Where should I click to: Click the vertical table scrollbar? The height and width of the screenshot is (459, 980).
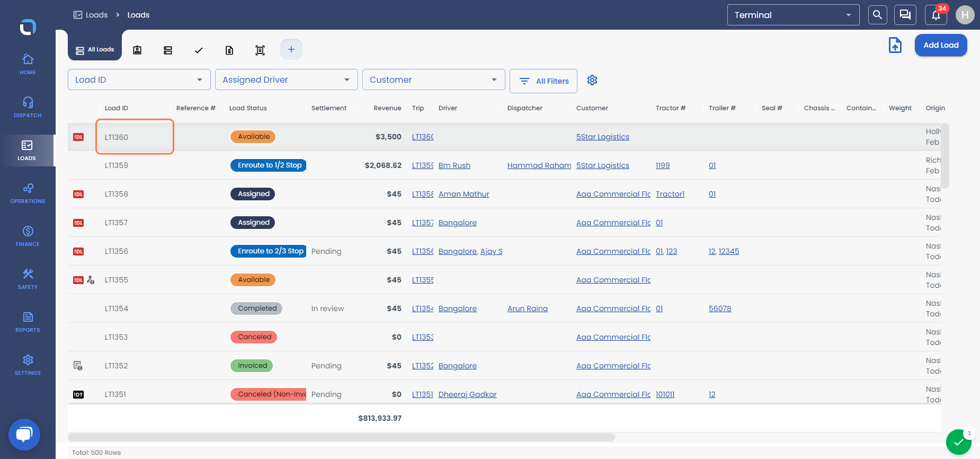[x=945, y=156]
